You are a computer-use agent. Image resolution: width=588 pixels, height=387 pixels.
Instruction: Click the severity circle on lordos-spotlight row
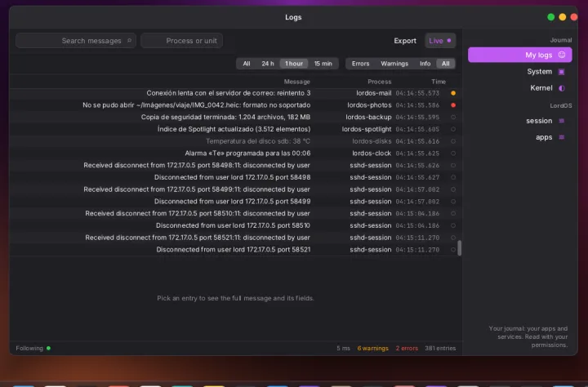coord(453,129)
